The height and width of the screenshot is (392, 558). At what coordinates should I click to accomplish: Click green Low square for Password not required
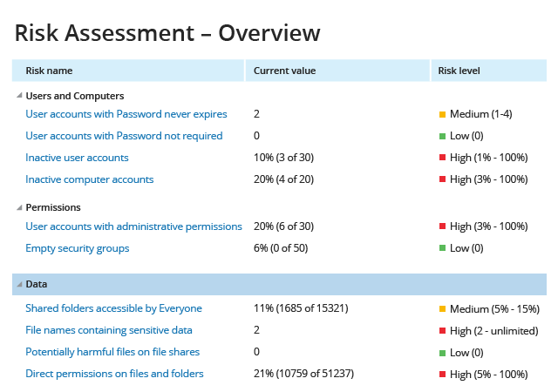coord(442,136)
